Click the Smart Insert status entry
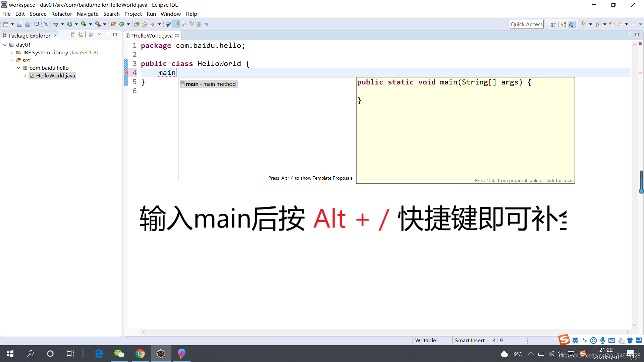 pyautogui.click(x=470, y=340)
